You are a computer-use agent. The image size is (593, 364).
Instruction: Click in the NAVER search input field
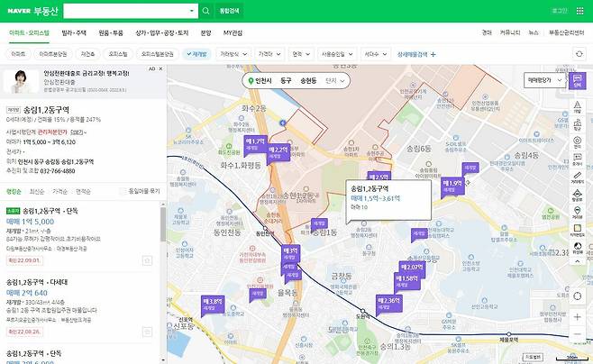[x=117, y=10]
